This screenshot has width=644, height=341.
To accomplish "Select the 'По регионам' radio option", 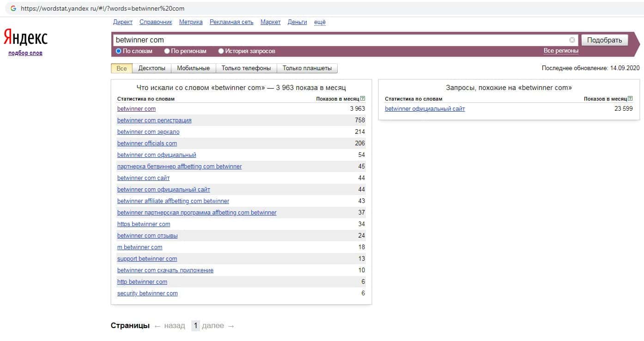I will tap(167, 51).
